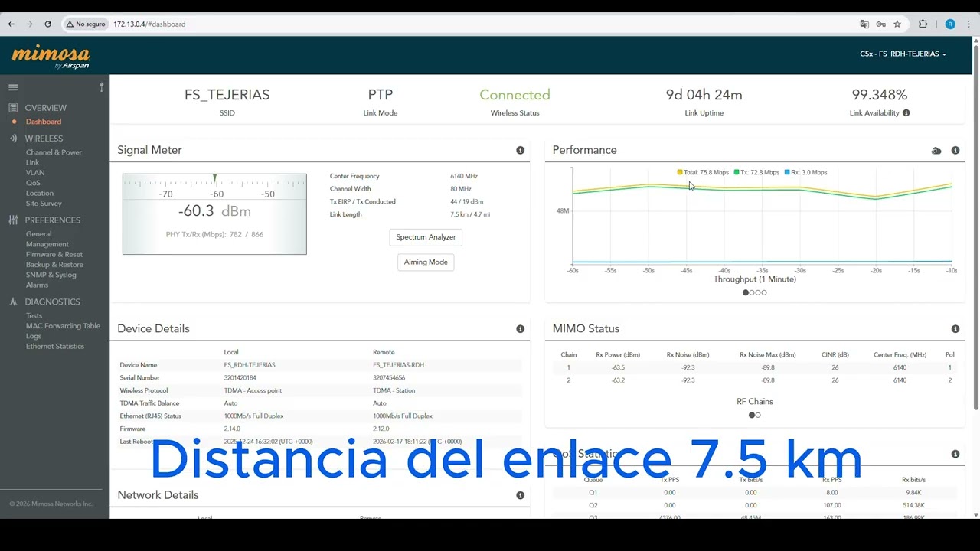Toggle the green Tx series legend swatch
The width and height of the screenshot is (980, 551).
click(x=737, y=172)
